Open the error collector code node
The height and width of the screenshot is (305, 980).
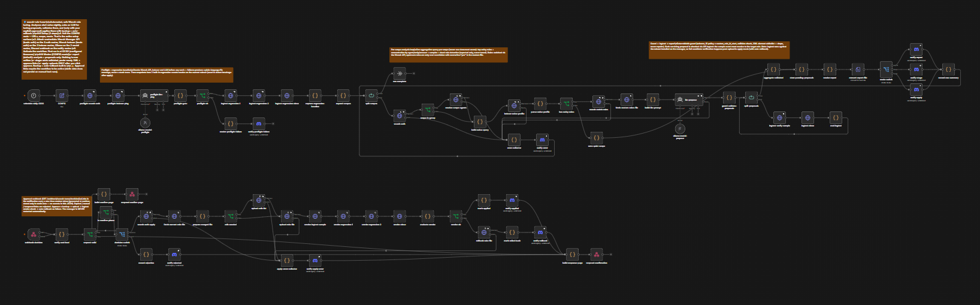[x=514, y=140]
